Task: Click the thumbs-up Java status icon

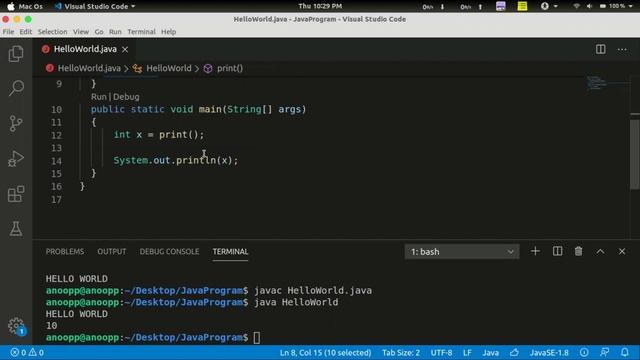Action: tap(514, 352)
